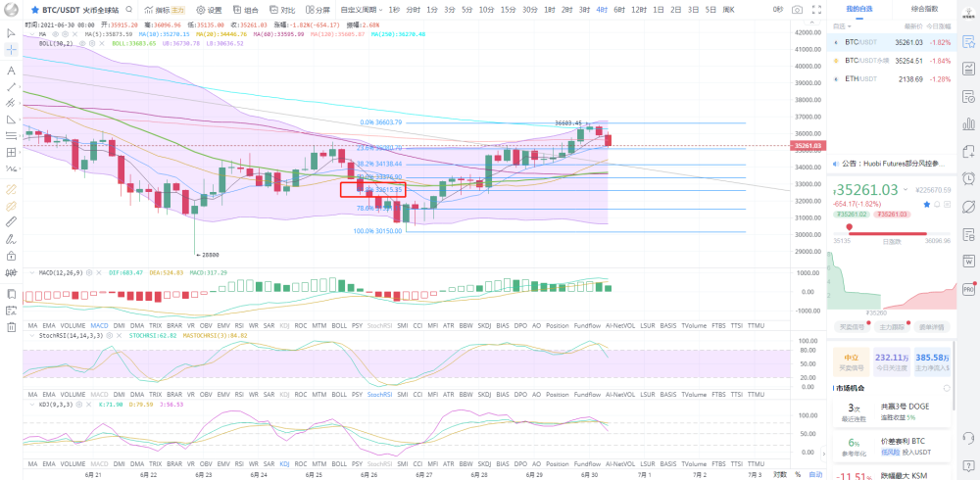Open the vertical ruler measuring tool
The height and width of the screenshot is (480, 980).
(x=11, y=221)
